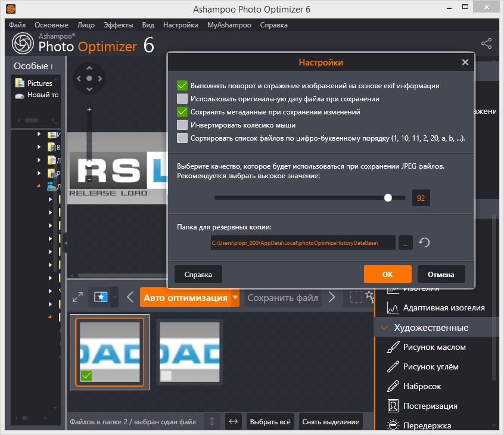504x435 pixels.
Task: Click the fullscreen expand arrows icon
Action: (x=77, y=297)
